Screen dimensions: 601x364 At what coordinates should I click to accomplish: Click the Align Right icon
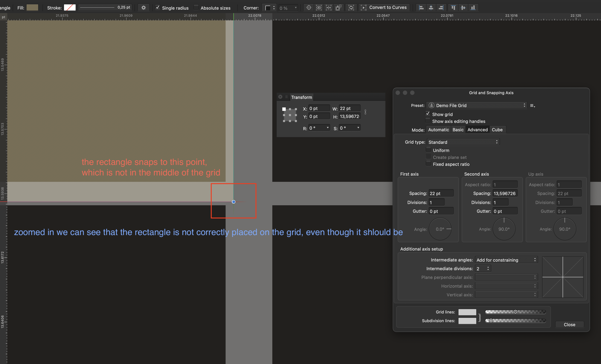point(441,8)
